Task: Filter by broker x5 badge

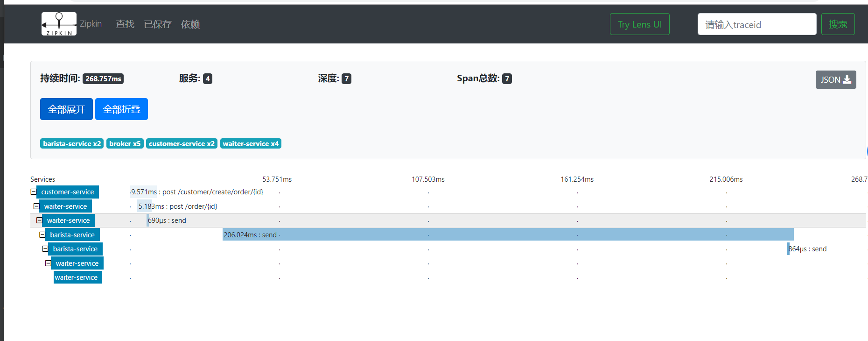Action: point(125,143)
